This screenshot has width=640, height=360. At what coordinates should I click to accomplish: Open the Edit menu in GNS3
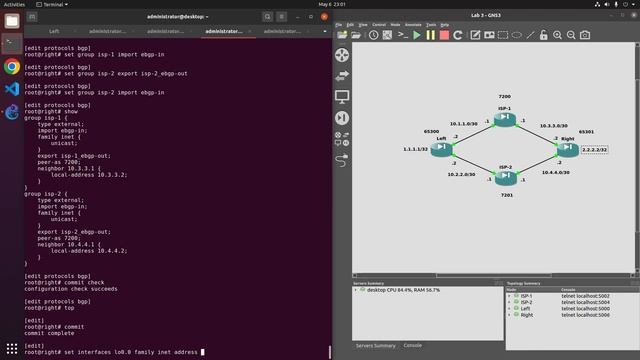pos(350,25)
